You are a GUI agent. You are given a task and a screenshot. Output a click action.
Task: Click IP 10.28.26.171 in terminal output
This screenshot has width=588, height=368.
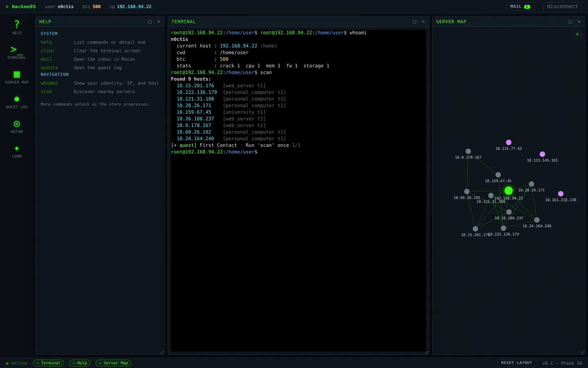tap(194, 105)
